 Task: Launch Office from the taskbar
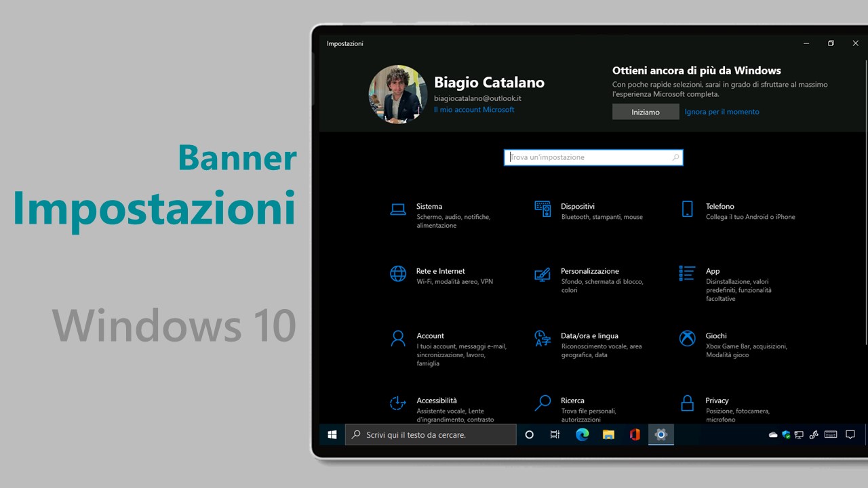(635, 434)
